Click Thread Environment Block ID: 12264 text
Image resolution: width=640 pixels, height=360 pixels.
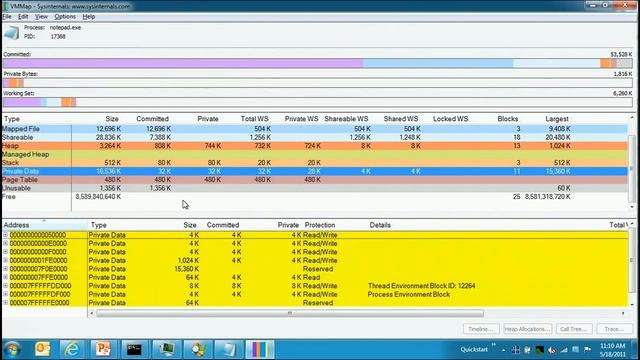tap(421, 286)
